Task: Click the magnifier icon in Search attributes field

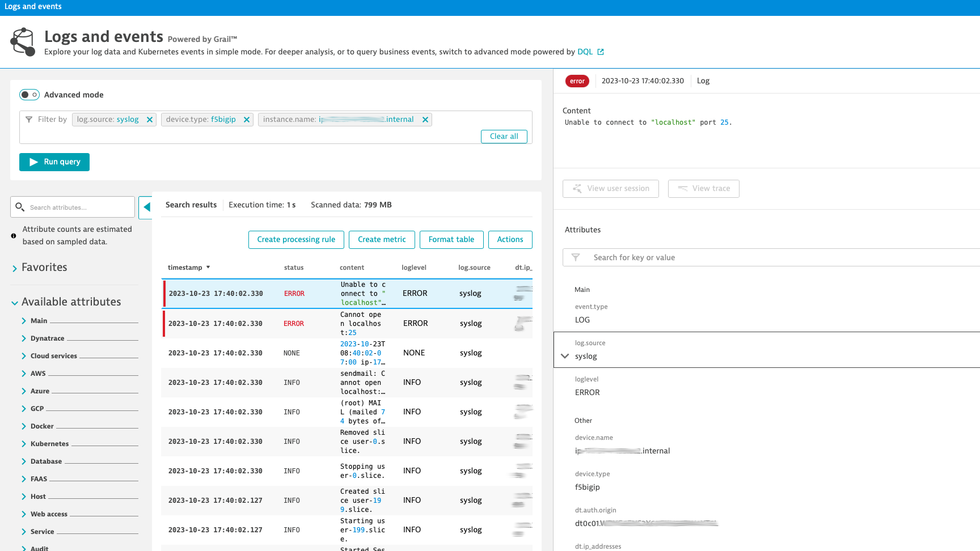Action: 20,207
